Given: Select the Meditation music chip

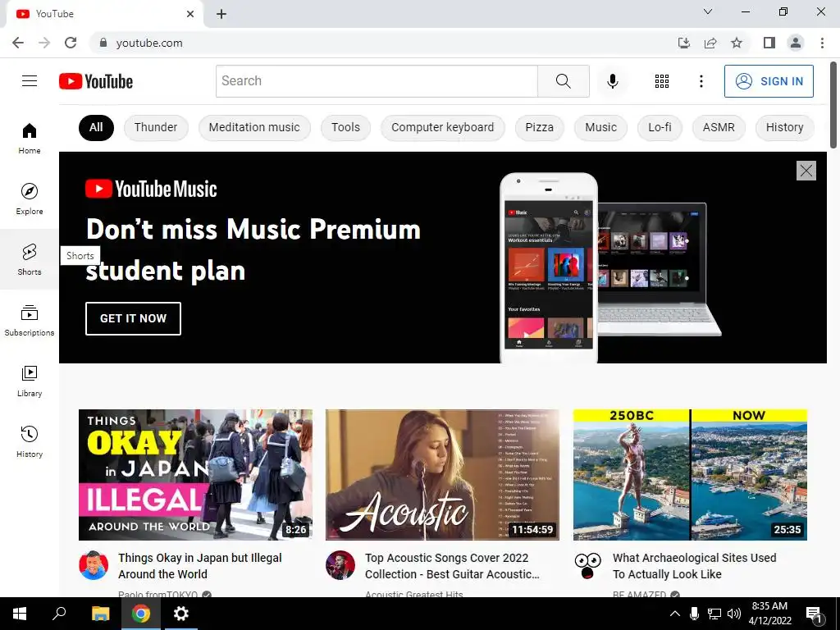Looking at the screenshot, I should pyautogui.click(x=254, y=127).
